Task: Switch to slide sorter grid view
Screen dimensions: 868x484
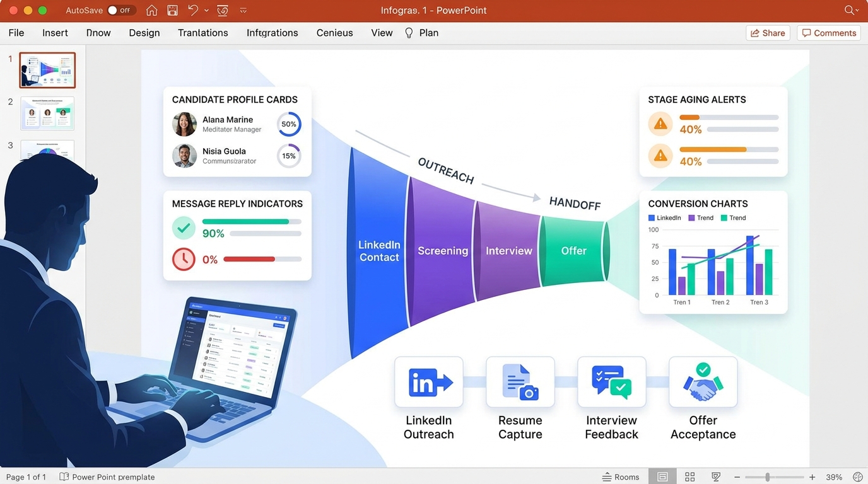Action: point(690,477)
